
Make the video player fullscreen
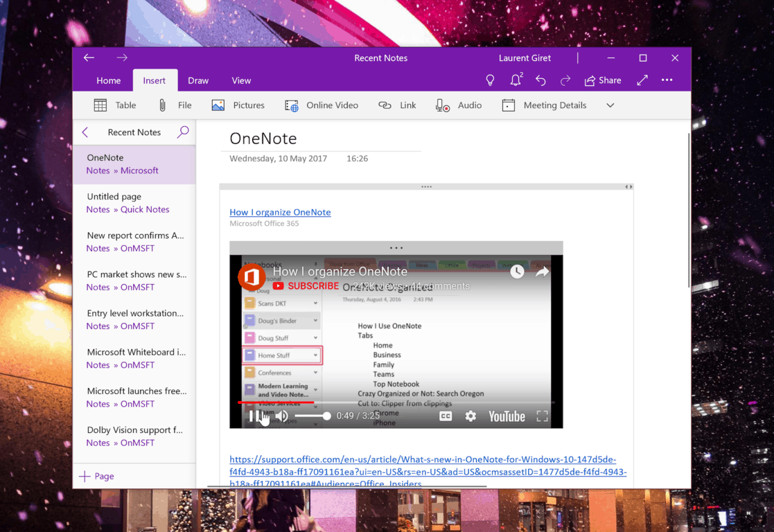(542, 416)
